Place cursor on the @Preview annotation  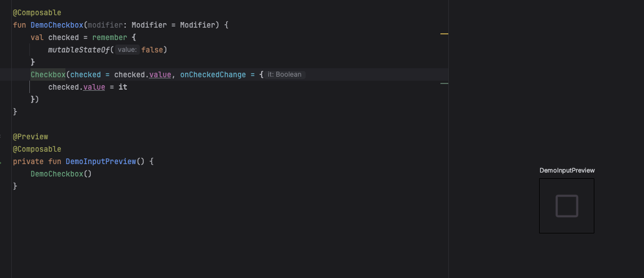(30, 136)
